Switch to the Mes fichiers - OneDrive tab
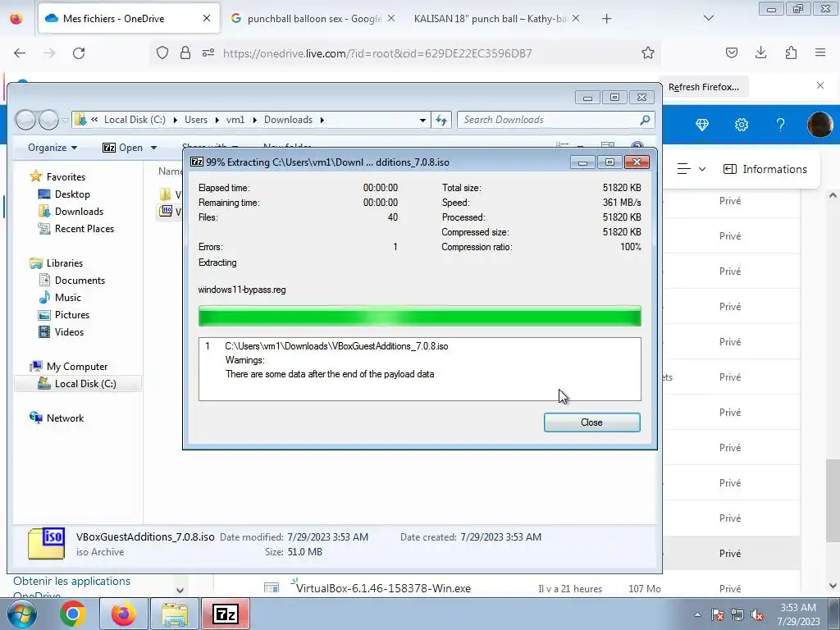840x630 pixels. point(129,19)
